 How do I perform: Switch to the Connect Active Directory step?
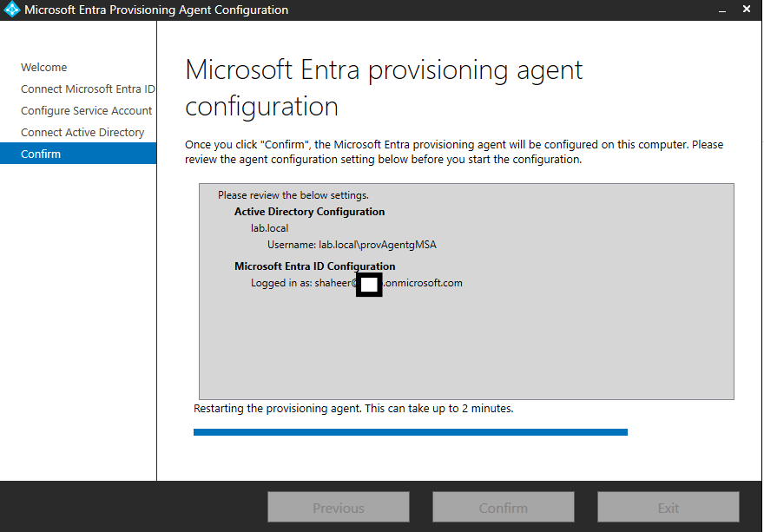pyautogui.click(x=82, y=133)
